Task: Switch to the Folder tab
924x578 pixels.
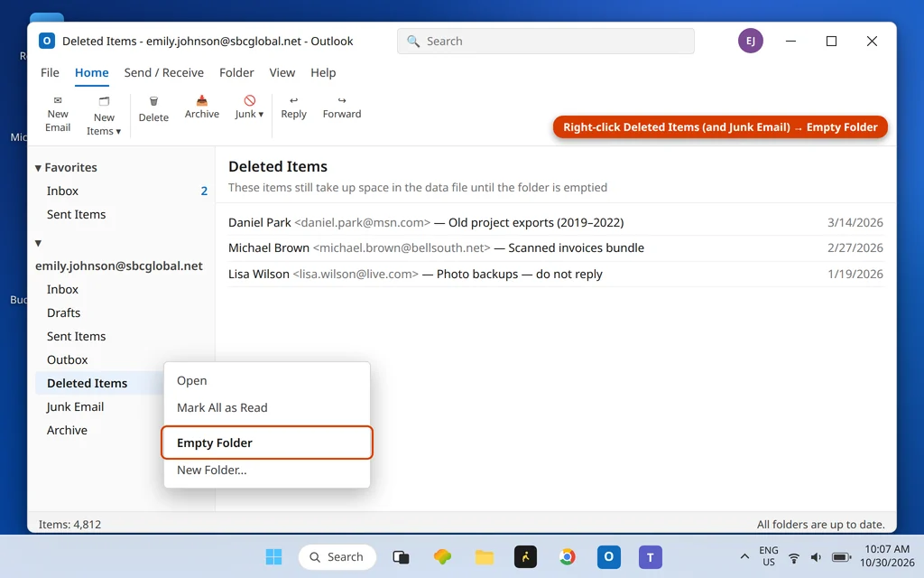Action: click(x=236, y=72)
